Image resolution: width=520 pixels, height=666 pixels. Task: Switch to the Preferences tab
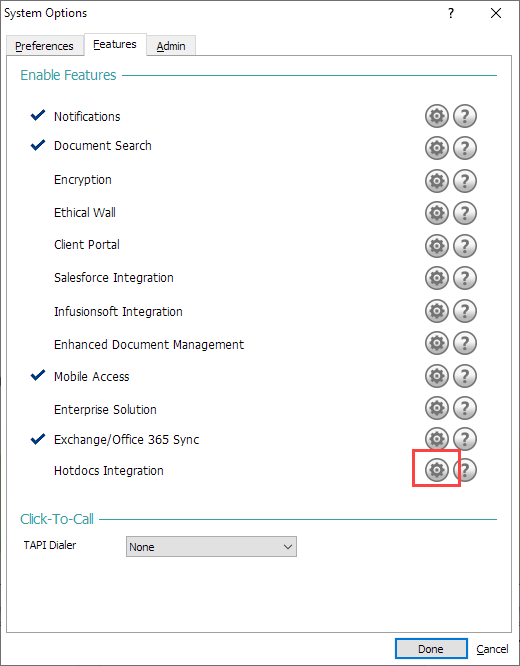coord(44,46)
